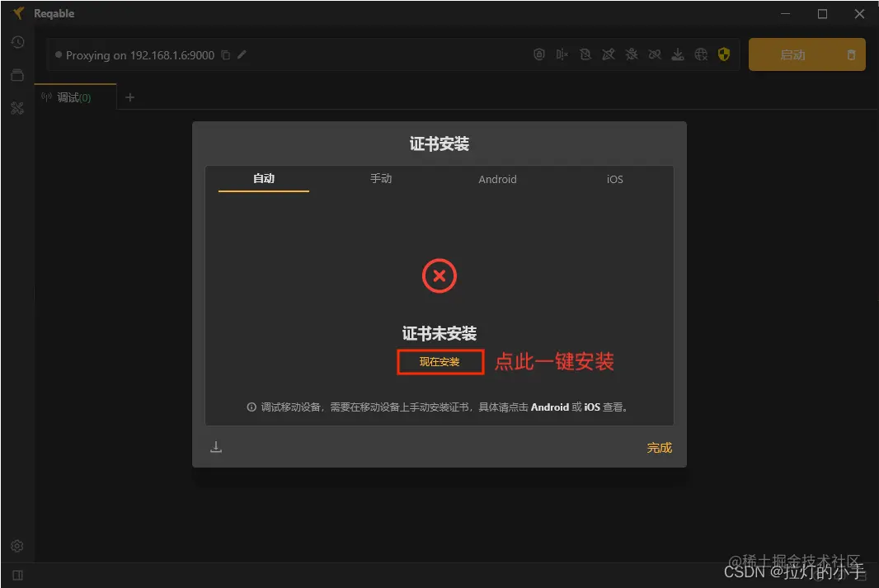Click the yellow shield certificate icon
Image resolution: width=879 pixels, height=588 pixels.
pos(724,54)
